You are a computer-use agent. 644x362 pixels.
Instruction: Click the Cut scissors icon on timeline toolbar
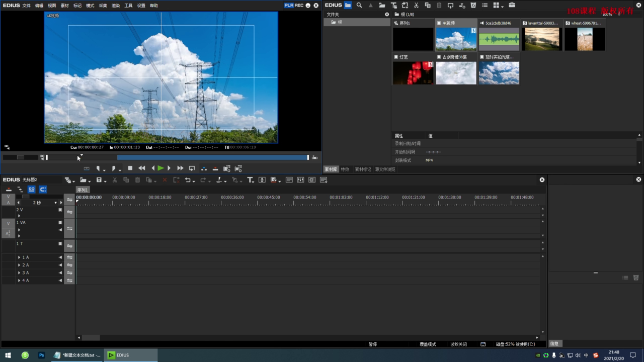115,180
